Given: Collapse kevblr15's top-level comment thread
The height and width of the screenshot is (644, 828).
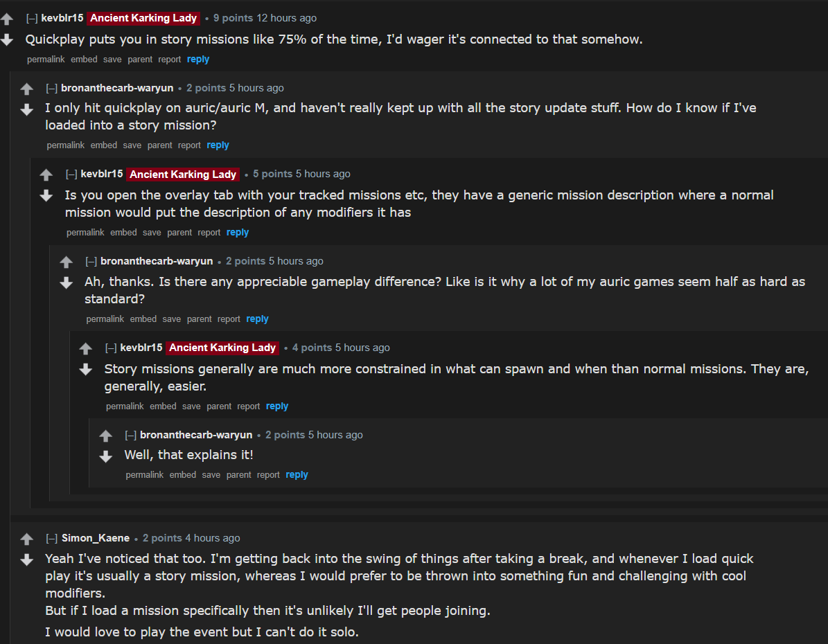Looking at the screenshot, I should [x=32, y=19].
